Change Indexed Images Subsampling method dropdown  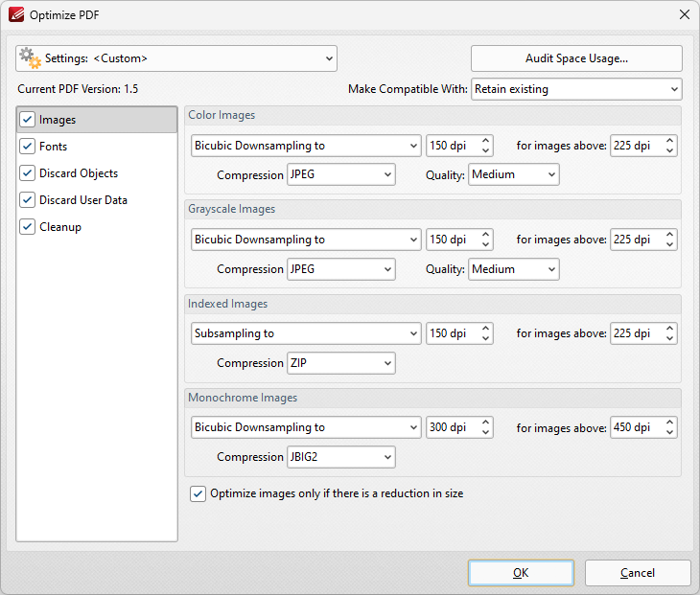click(306, 333)
